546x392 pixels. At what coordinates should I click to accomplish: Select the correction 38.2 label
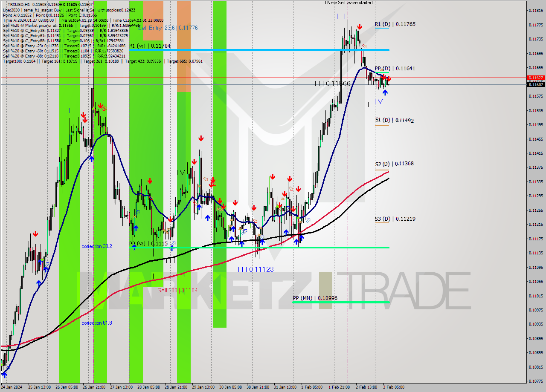97,246
